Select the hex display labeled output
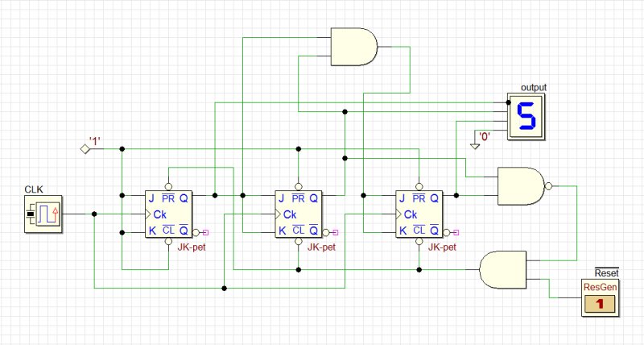This screenshot has width=644, height=345. point(526,116)
